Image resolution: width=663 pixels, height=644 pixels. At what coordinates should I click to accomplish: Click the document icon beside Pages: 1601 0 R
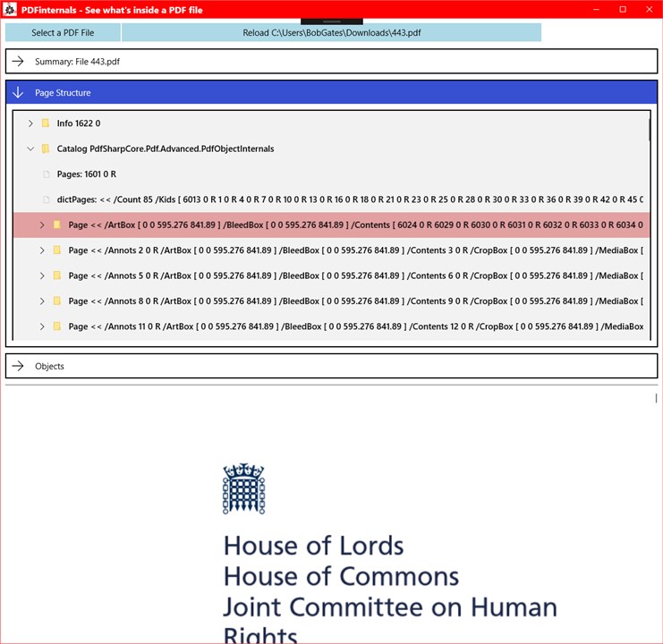point(47,174)
